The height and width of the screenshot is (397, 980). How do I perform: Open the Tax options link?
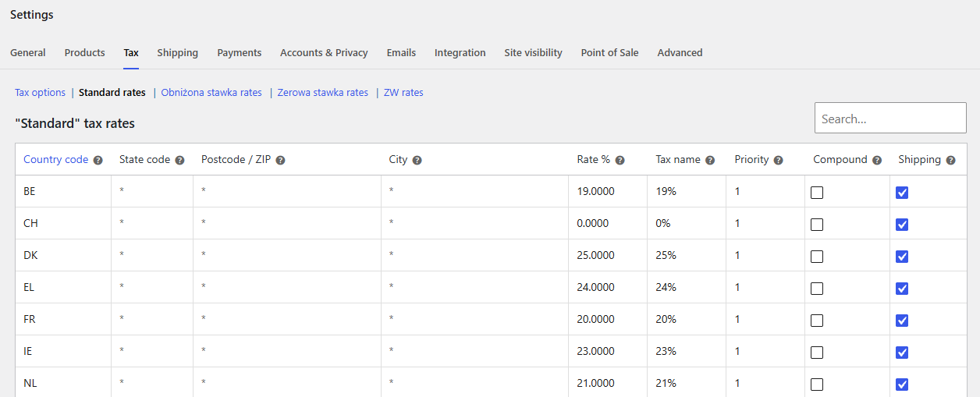tap(40, 93)
